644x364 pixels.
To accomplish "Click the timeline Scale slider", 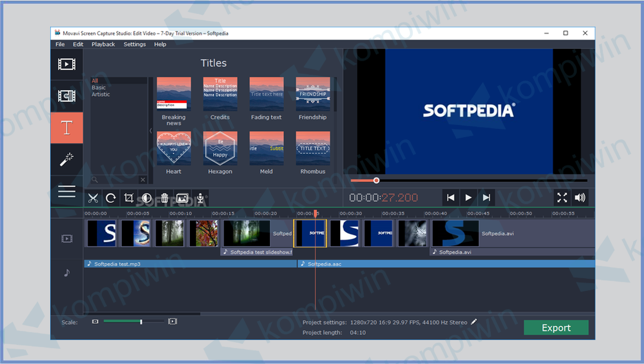I will (x=133, y=322).
